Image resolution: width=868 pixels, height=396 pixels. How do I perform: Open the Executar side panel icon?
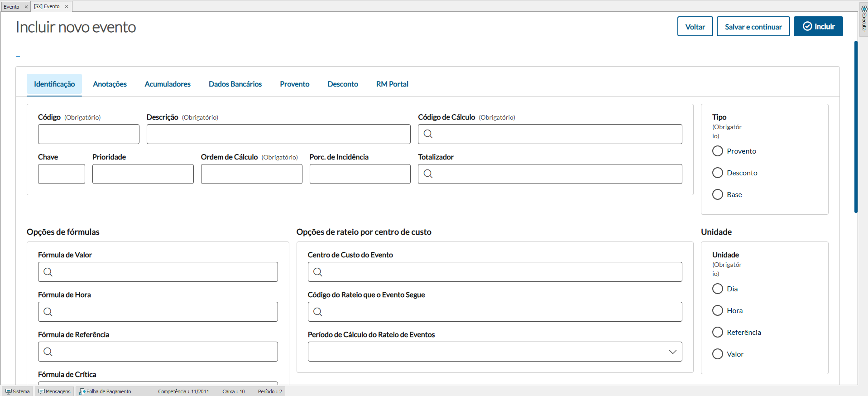point(864,18)
